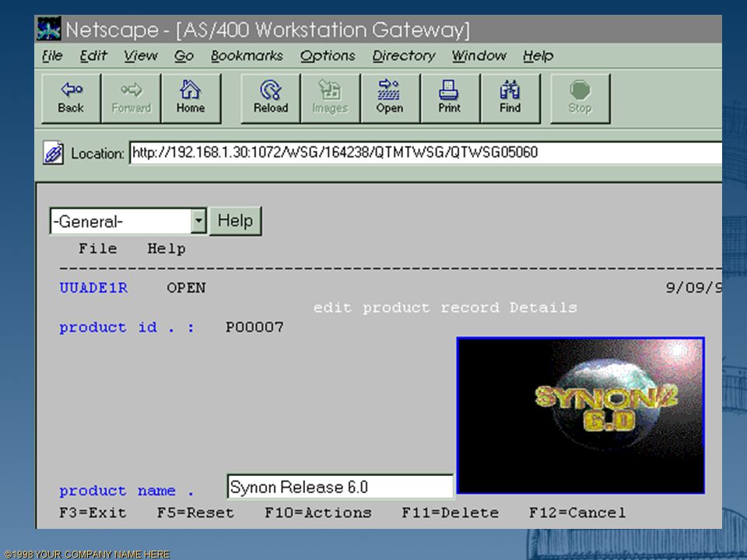This screenshot has height=560, width=747.
Task: Open the Bookmarks menu
Action: 247,56
